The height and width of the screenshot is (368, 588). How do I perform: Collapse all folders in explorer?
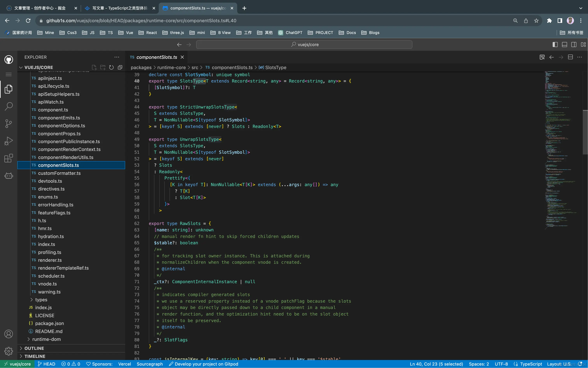120,67
